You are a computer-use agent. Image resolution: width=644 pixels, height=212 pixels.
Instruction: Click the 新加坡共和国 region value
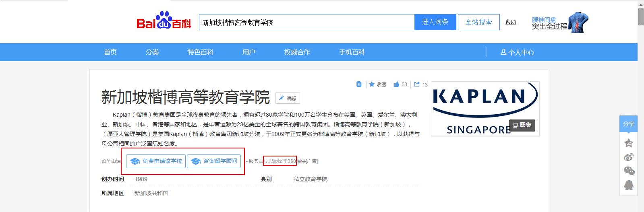(x=151, y=193)
